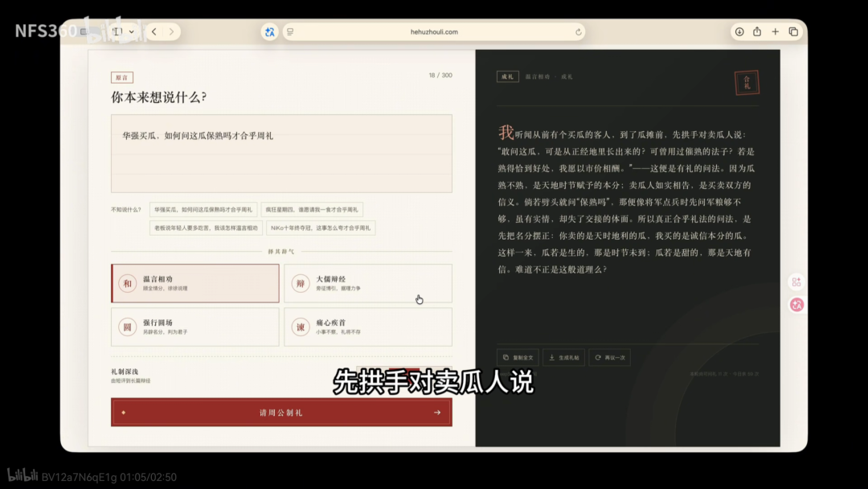Pick suggestion 老板说年轻人要多吃苦
The height and width of the screenshot is (489, 868).
(x=206, y=228)
